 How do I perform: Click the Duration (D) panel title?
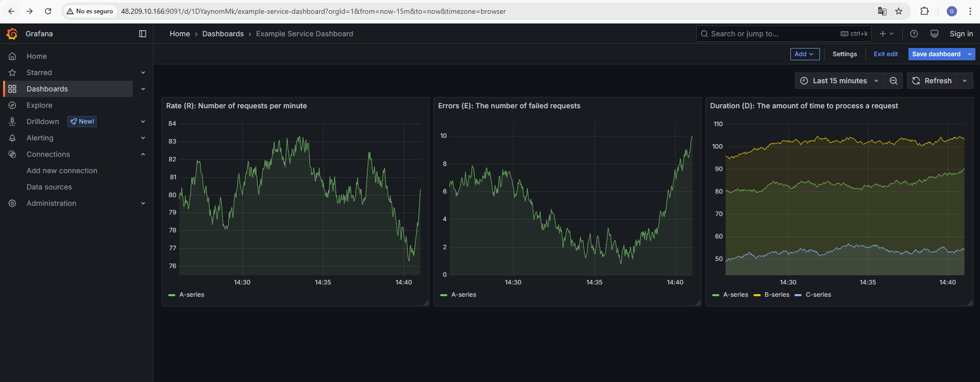[x=804, y=106]
